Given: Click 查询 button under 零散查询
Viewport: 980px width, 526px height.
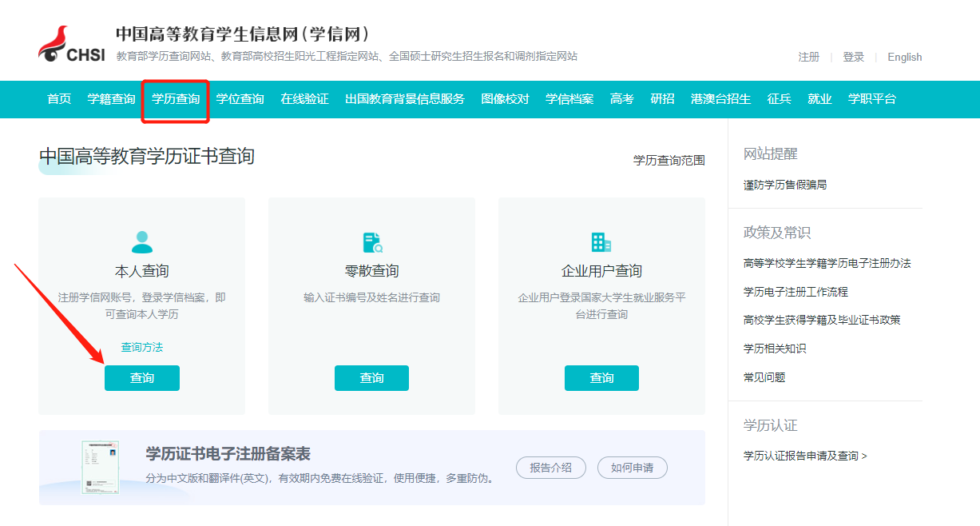Looking at the screenshot, I should click(x=371, y=378).
